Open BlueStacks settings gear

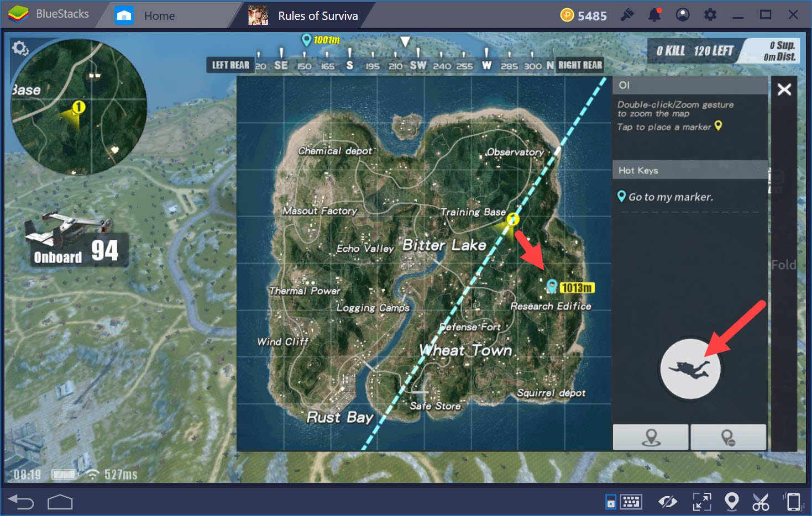point(710,15)
